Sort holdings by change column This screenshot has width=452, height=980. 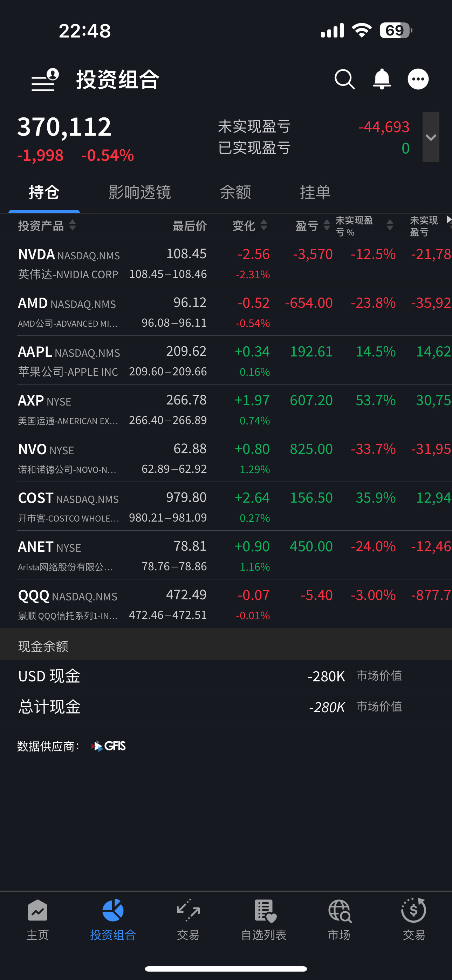(x=249, y=226)
